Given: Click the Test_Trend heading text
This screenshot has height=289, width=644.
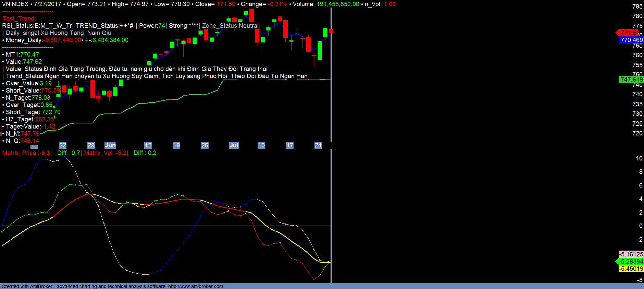Looking at the screenshot, I should [19, 19].
